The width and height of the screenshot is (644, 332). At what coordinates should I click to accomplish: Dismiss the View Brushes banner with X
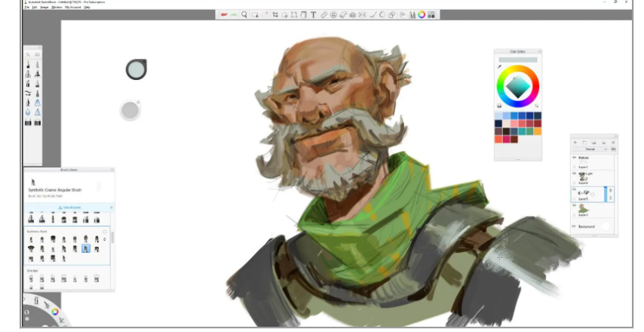(x=112, y=207)
